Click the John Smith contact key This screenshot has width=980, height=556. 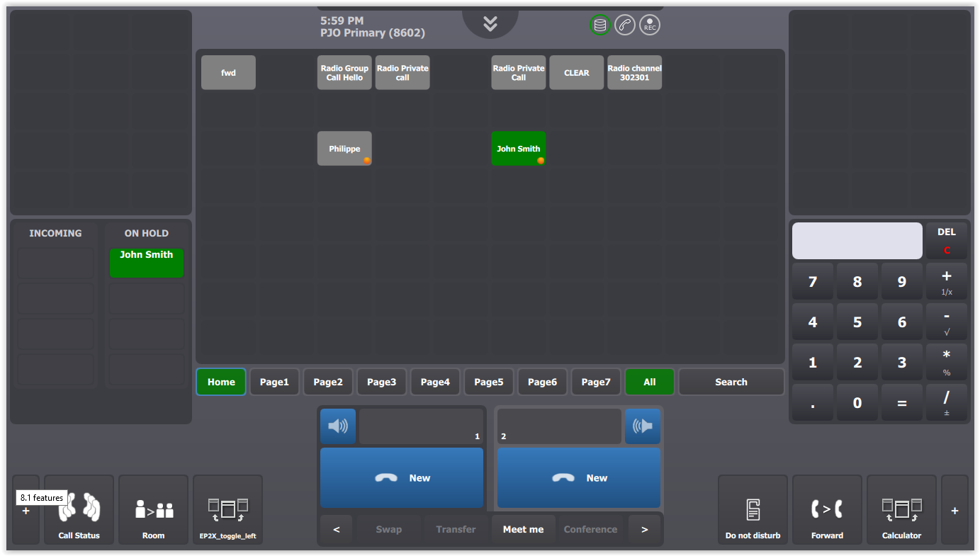(518, 149)
